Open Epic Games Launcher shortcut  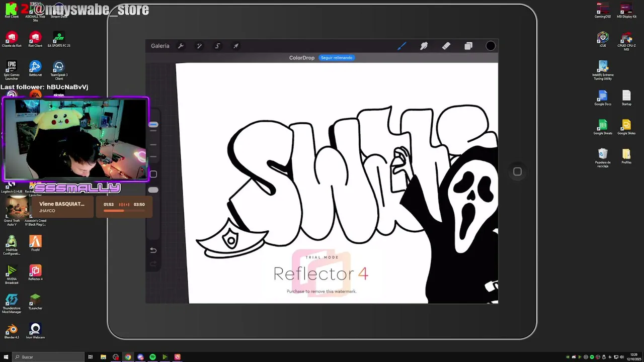coord(12,70)
